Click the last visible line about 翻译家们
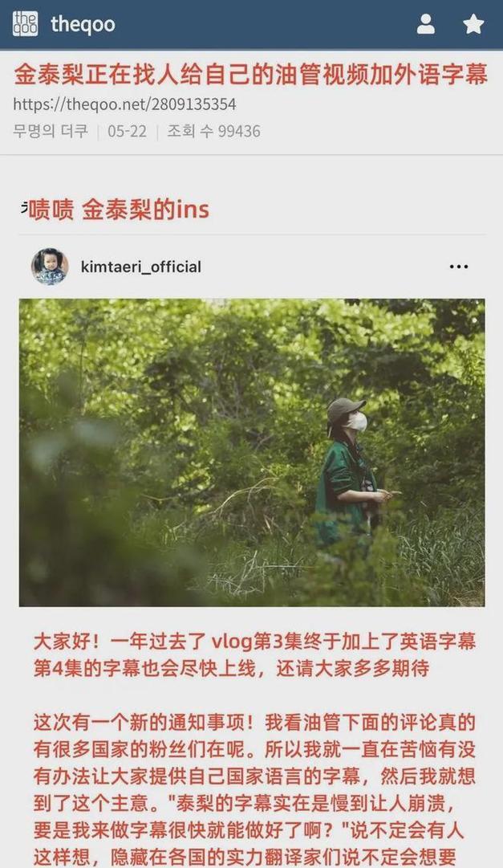This screenshot has height=868, width=503. point(243,858)
